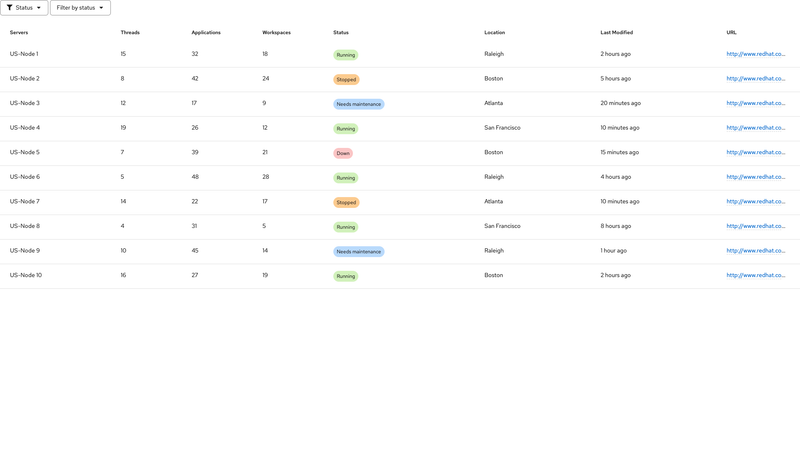Click Needs maintenance label for US-Node 9
Image resolution: width=800 pixels, height=450 pixels.
click(359, 252)
